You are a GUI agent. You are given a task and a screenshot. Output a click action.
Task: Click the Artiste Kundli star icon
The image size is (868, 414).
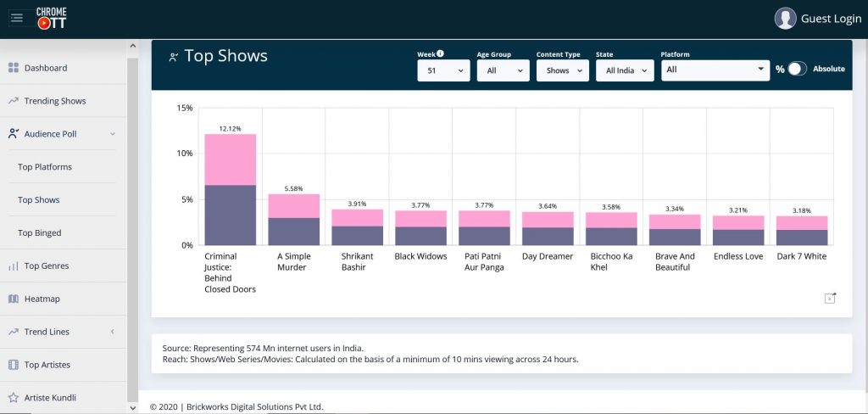[x=14, y=397]
